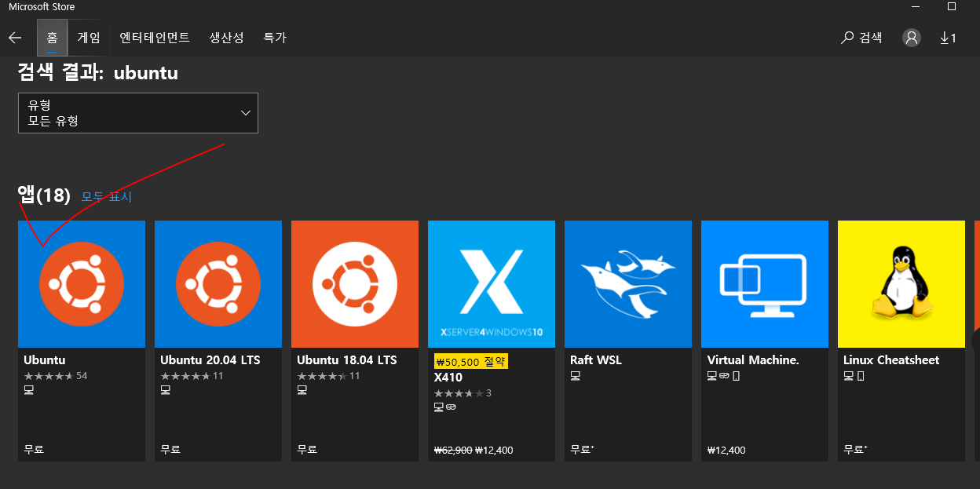This screenshot has height=489, width=980.
Task: Open the Ubuntu 20.04 LTS tile image
Action: pyautogui.click(x=218, y=284)
